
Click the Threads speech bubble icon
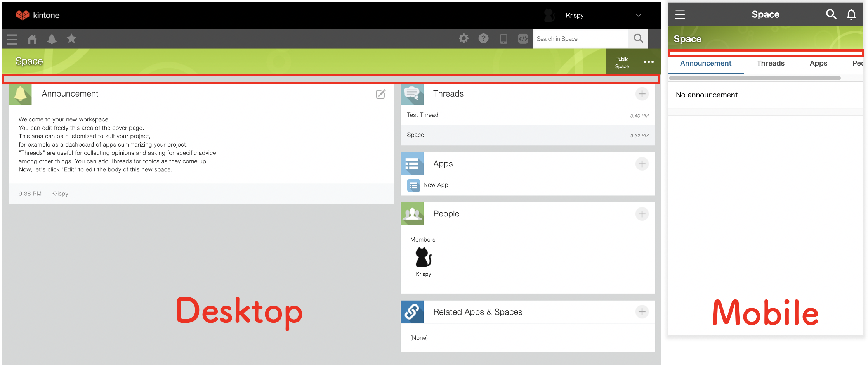(x=412, y=93)
